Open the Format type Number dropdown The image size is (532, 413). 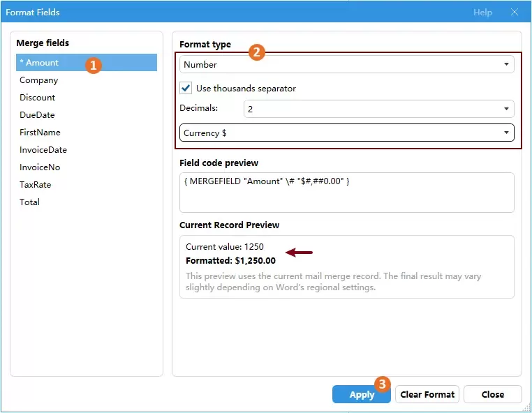tap(346, 64)
